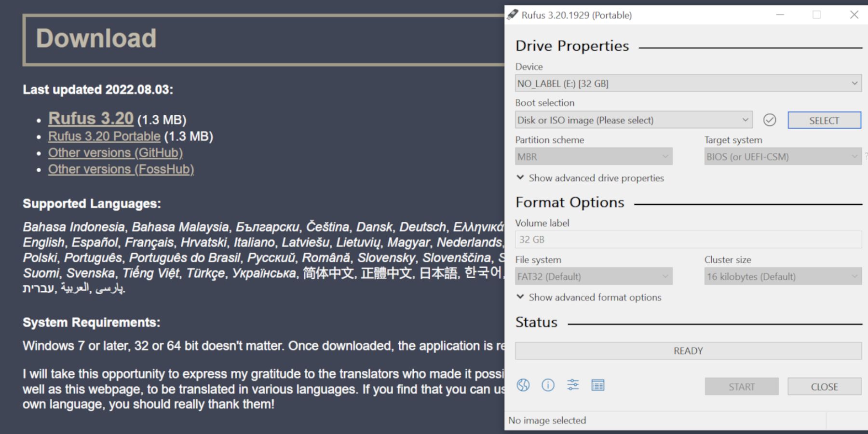Open the File system FAT32 dropdown
Image resolution: width=868 pixels, height=434 pixels.
pos(594,277)
